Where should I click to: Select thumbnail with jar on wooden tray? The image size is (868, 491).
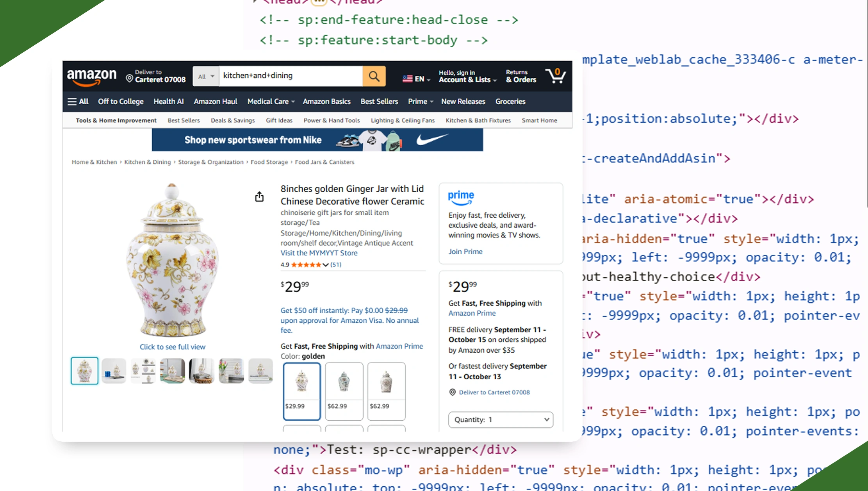[x=172, y=371]
